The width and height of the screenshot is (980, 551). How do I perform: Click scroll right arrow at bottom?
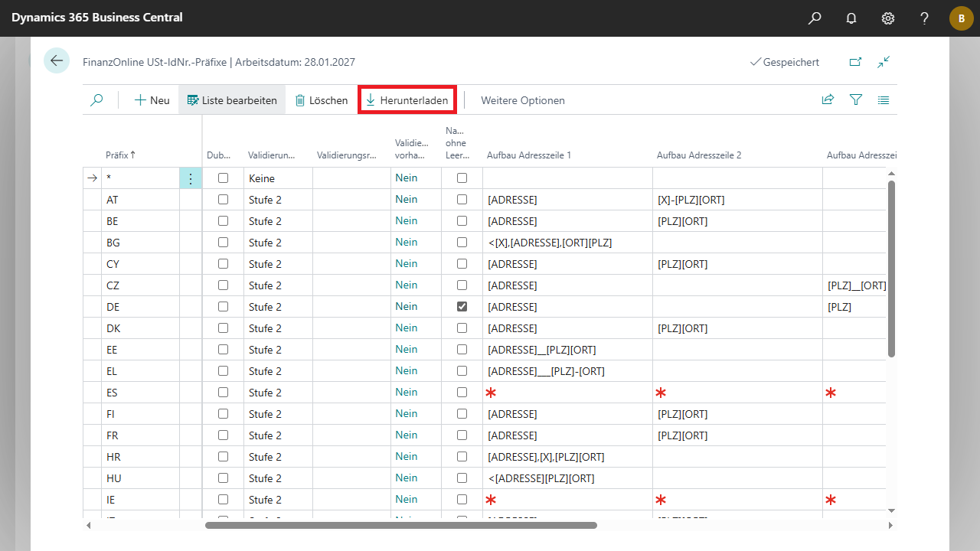click(890, 526)
